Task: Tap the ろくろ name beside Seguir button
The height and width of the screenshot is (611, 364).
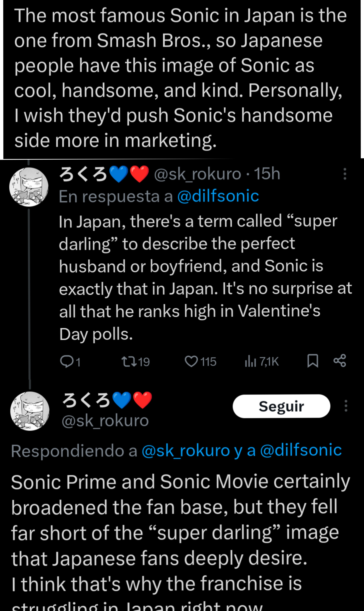Action: (x=86, y=400)
